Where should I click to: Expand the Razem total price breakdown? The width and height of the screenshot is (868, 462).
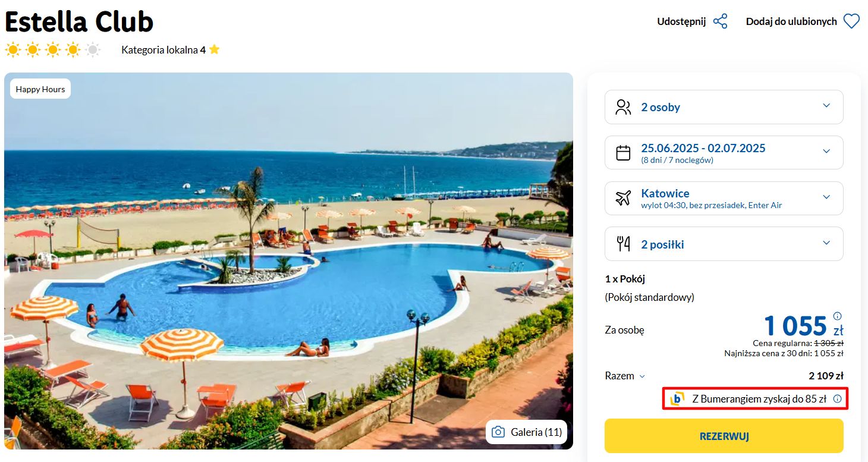coord(625,376)
